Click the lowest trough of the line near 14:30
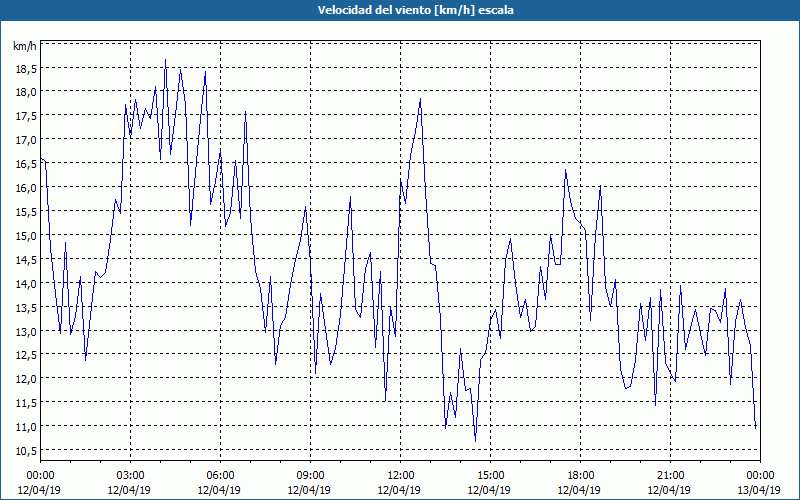 point(476,441)
